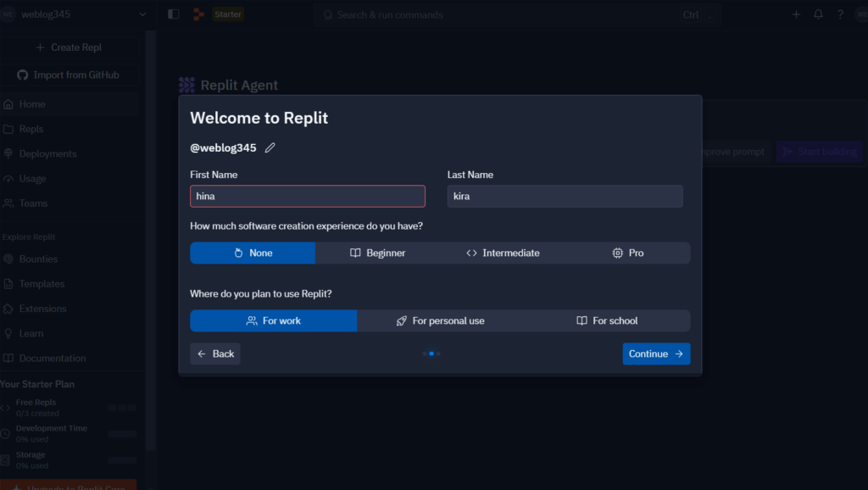Click the search magnifier icon
The height and width of the screenshot is (490, 868).
click(x=326, y=14)
